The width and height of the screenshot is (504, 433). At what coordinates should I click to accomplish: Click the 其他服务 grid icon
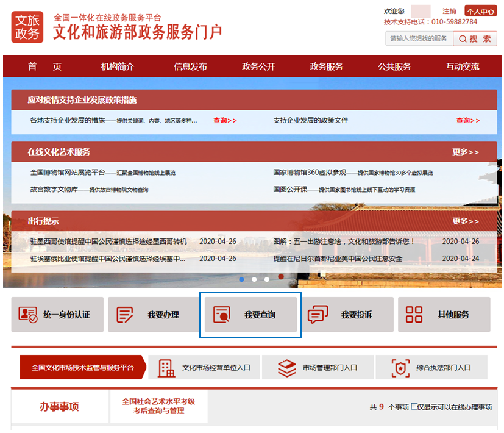coord(414,315)
